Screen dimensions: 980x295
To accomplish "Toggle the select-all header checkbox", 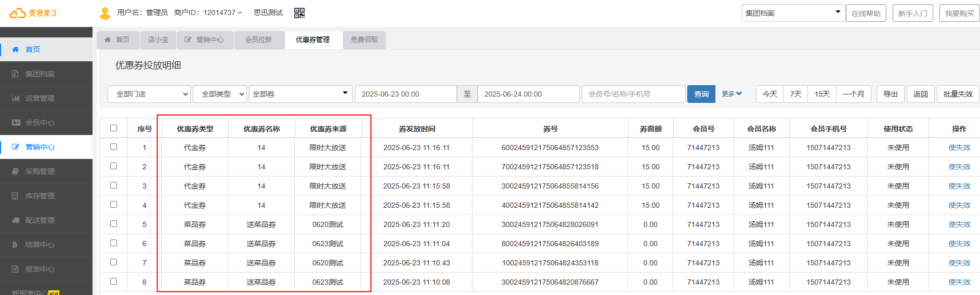I will 113,128.
